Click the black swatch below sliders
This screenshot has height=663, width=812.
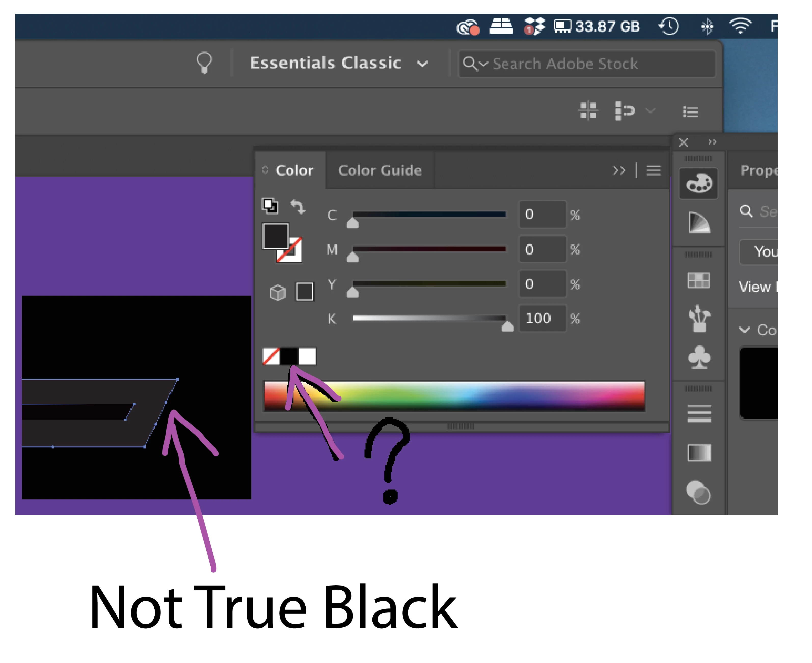[289, 356]
